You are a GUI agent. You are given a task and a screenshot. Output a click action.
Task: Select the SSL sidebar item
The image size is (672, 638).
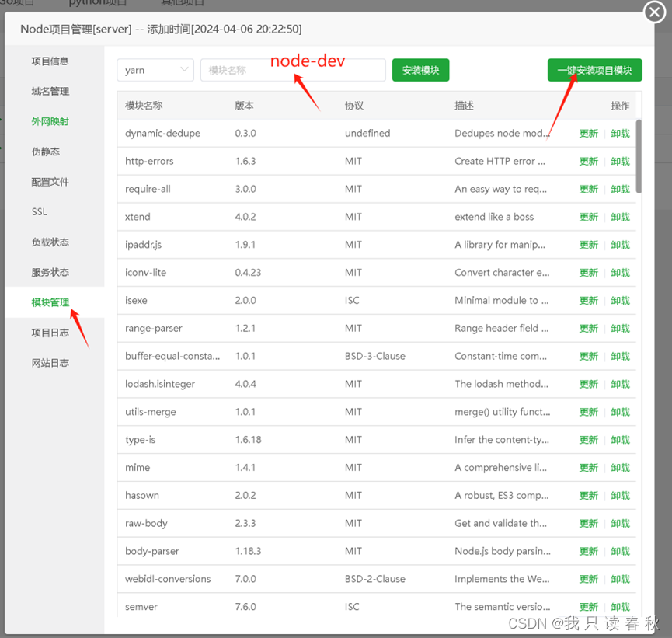point(45,211)
